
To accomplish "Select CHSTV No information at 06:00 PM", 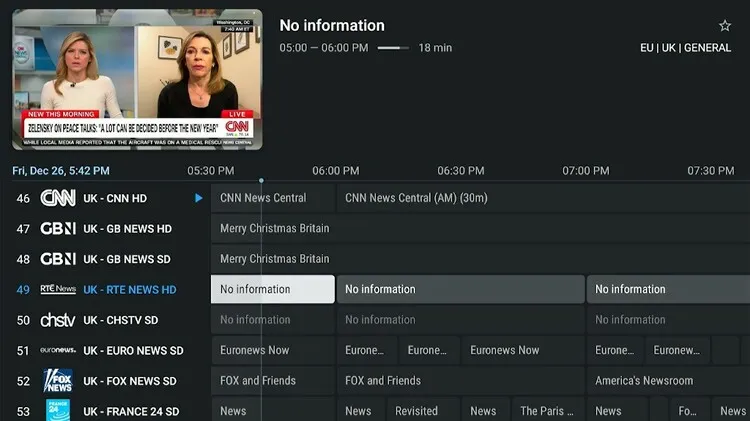I will (x=461, y=320).
